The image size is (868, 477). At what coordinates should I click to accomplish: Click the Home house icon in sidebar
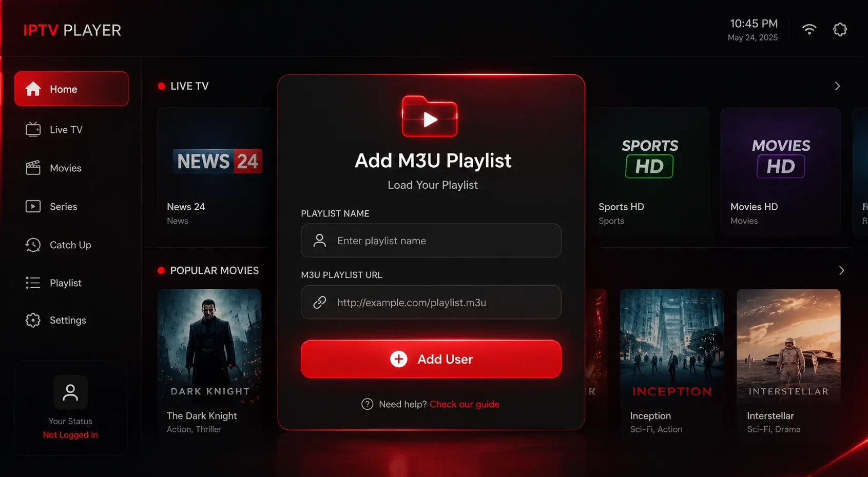coord(33,89)
